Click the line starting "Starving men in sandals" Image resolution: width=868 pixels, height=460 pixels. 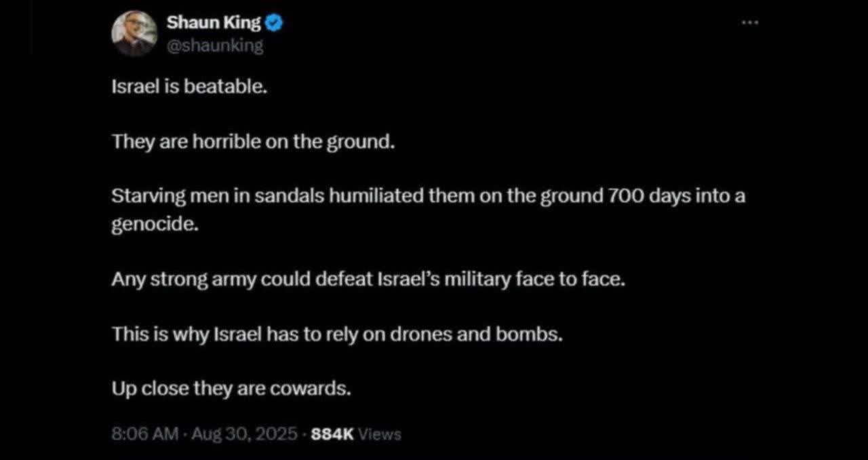(427, 197)
